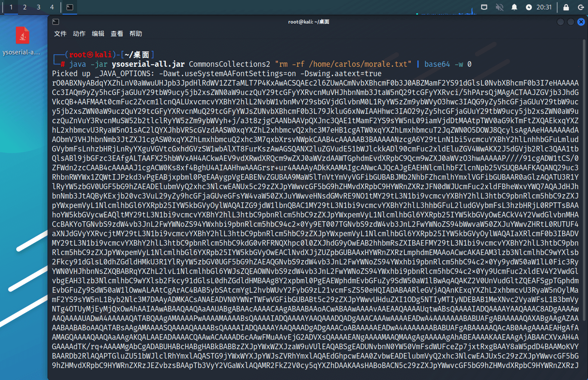The image size is (588, 380).
Task: Open the ysoserial jar file desktop icon
Action: (x=22, y=41)
